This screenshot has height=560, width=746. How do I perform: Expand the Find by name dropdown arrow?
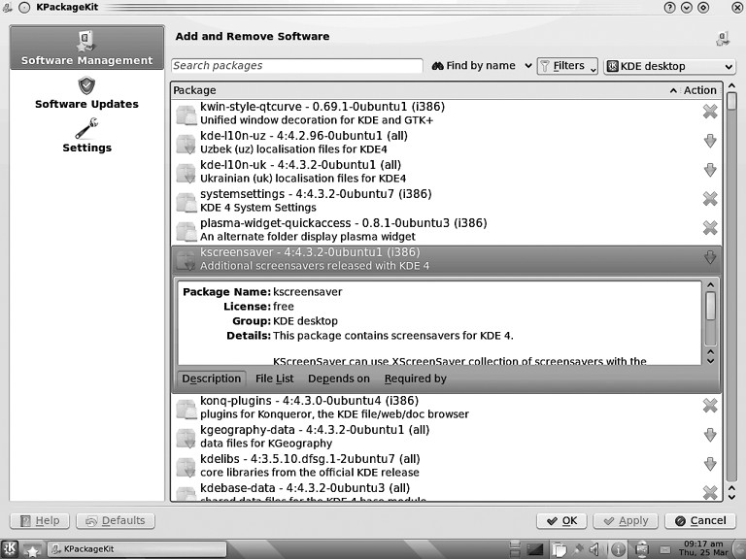(x=527, y=66)
